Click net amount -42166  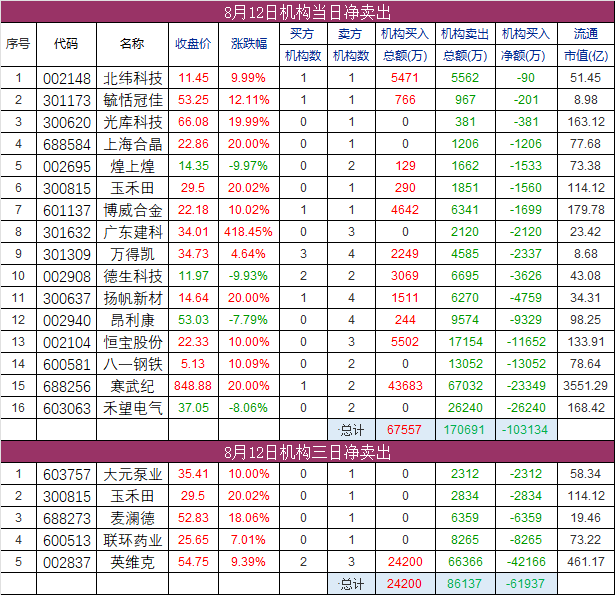pos(526,562)
